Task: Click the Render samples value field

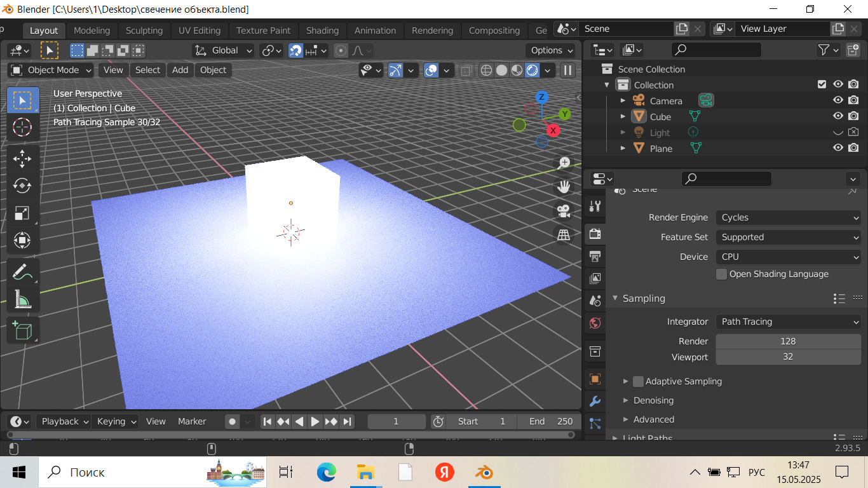Action: (x=788, y=341)
